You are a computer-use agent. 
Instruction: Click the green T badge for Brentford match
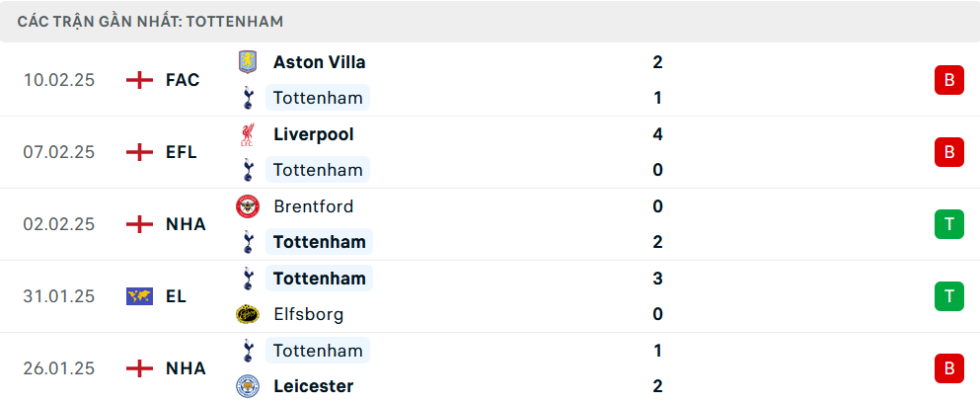[948, 224]
